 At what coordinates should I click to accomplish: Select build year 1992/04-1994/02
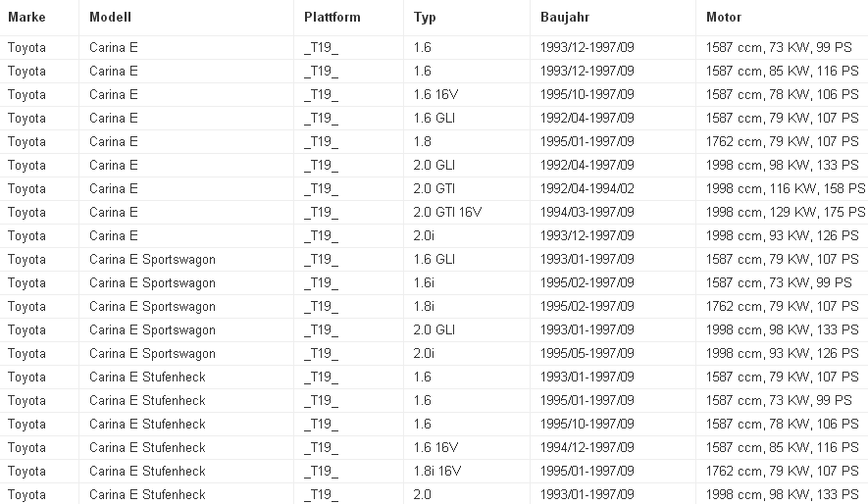(587, 188)
